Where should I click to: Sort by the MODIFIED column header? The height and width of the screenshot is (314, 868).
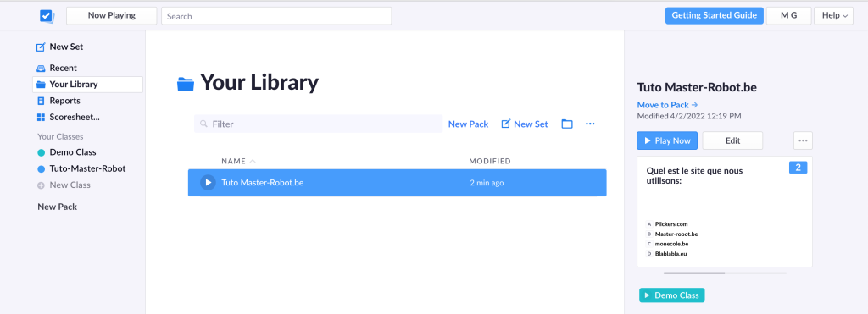(490, 161)
